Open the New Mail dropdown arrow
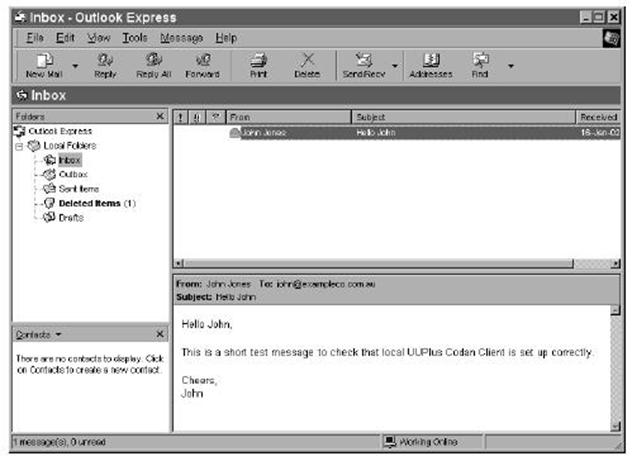 click(x=75, y=67)
